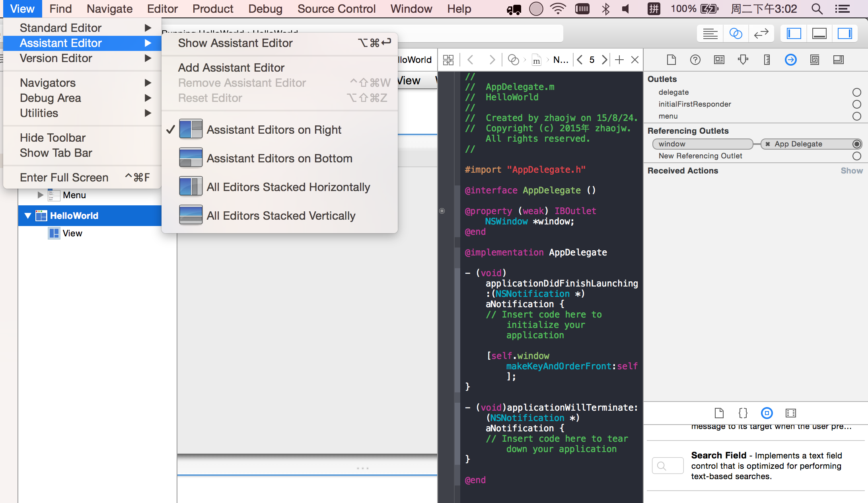The image size is (868, 503).
Task: Select Assistant Editors on Bottom layout
Action: coord(278,158)
